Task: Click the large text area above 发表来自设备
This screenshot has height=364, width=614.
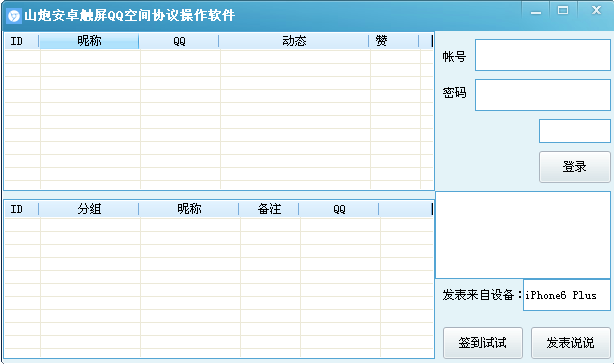Action: click(523, 235)
